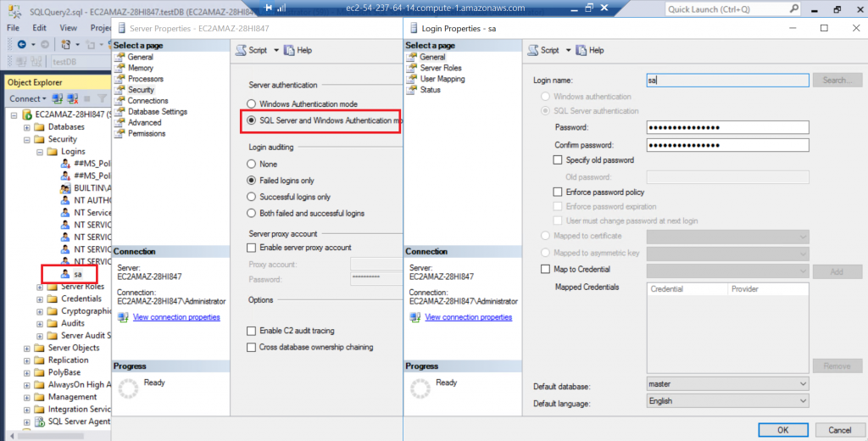Select None for login auditing
This screenshot has width=868, height=441.
tap(251, 164)
